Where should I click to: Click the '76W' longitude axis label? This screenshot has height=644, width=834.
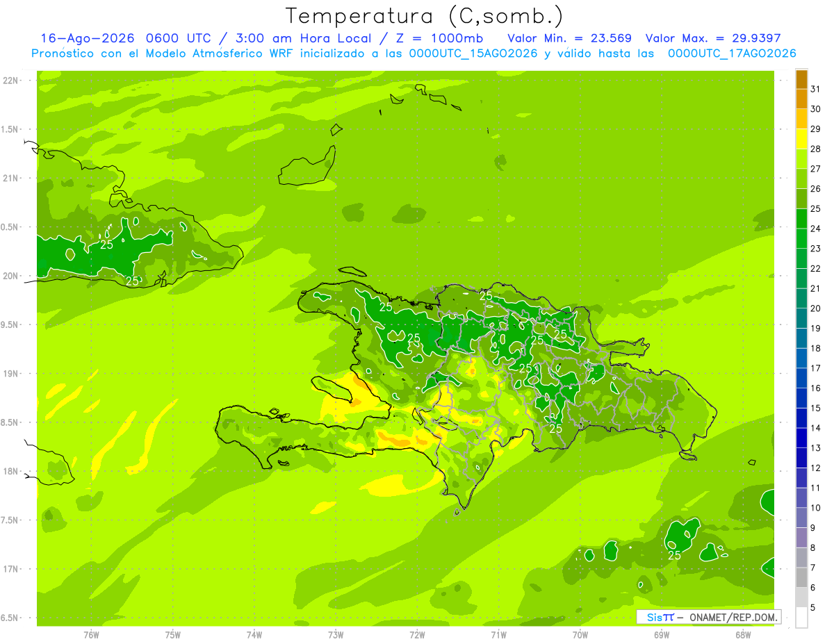[x=91, y=634]
